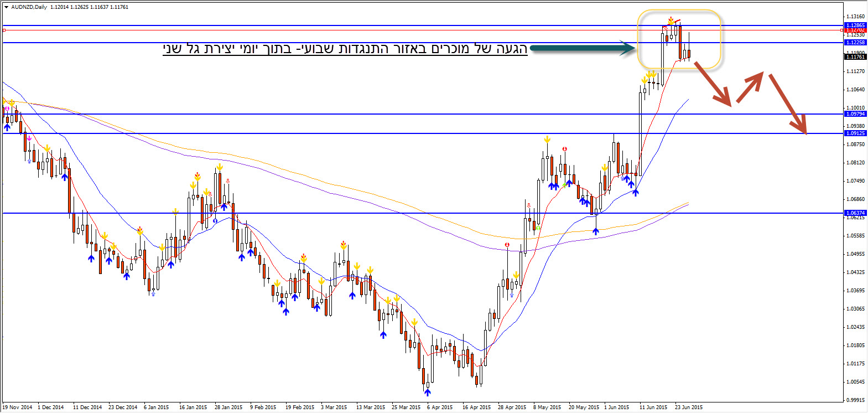Click the 1.07490 value on price axis

pyautogui.click(x=855, y=181)
